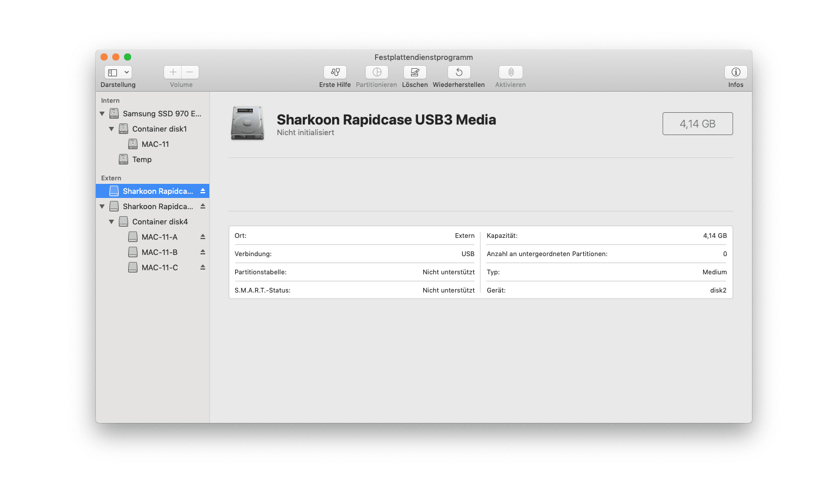This screenshot has height=504, width=836.
Task: Click the "Medium" type value
Action: pyautogui.click(x=715, y=272)
